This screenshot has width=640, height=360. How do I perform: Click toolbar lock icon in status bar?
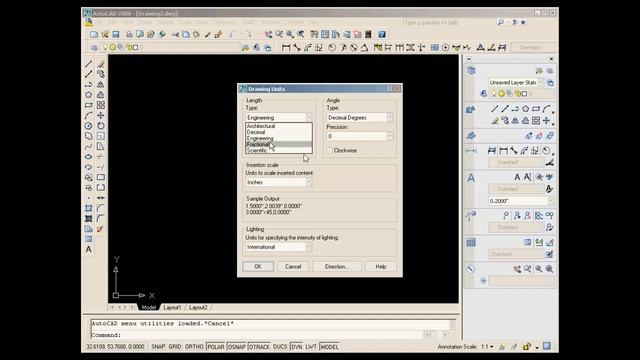coord(527,347)
